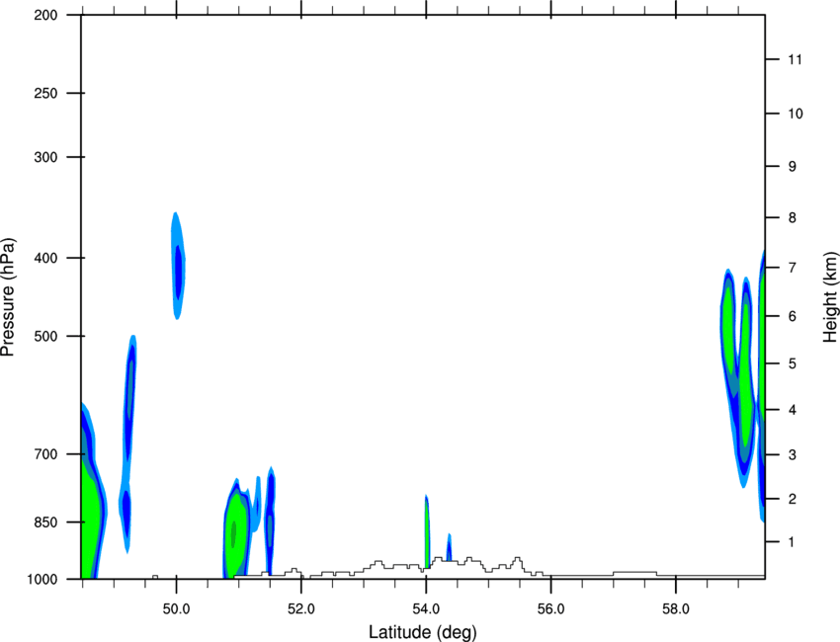This screenshot has height=642, width=840.
Task: Click the 7 km height label
Action: click(x=793, y=268)
